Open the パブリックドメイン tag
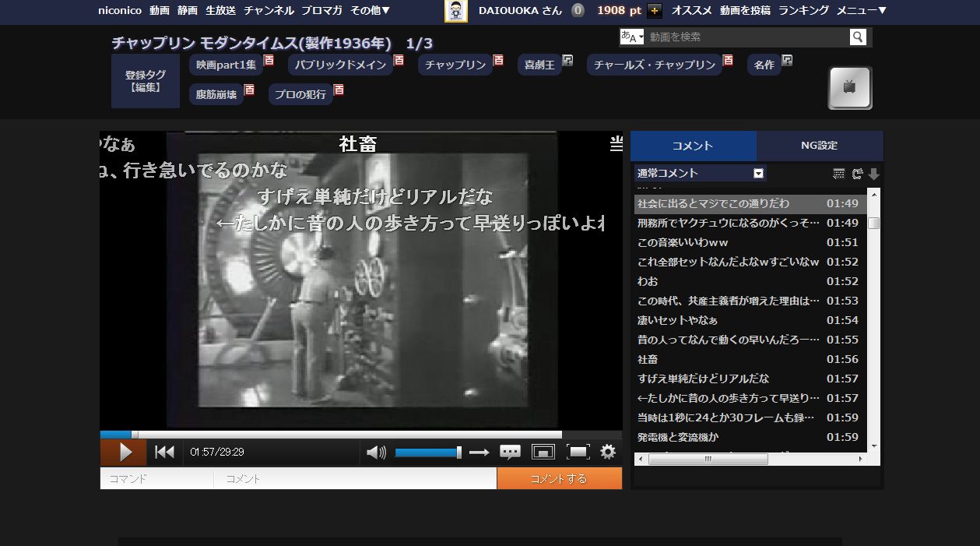 pos(339,65)
